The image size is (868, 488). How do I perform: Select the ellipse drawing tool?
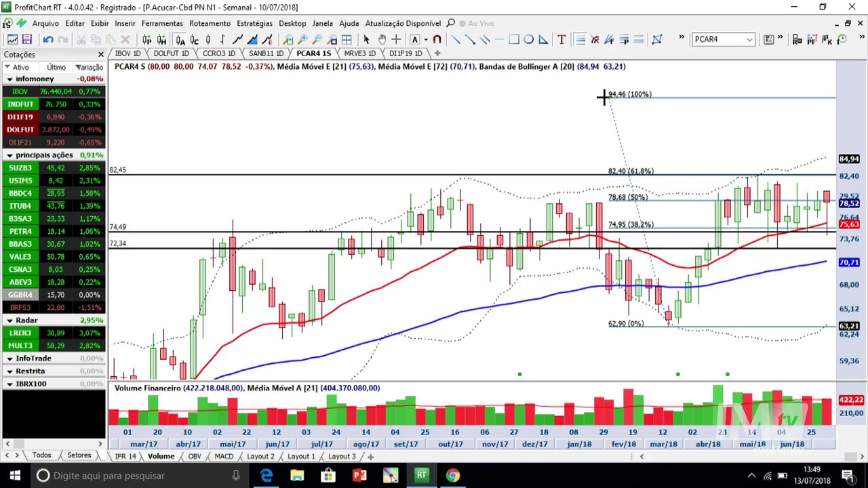pyautogui.click(x=529, y=39)
